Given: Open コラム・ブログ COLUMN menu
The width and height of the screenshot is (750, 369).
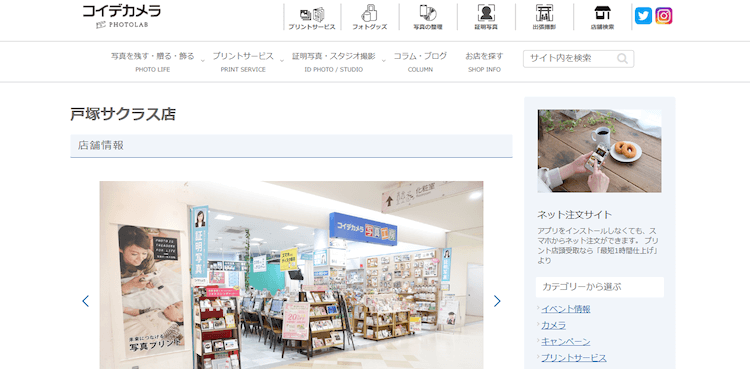Looking at the screenshot, I should coord(420,62).
